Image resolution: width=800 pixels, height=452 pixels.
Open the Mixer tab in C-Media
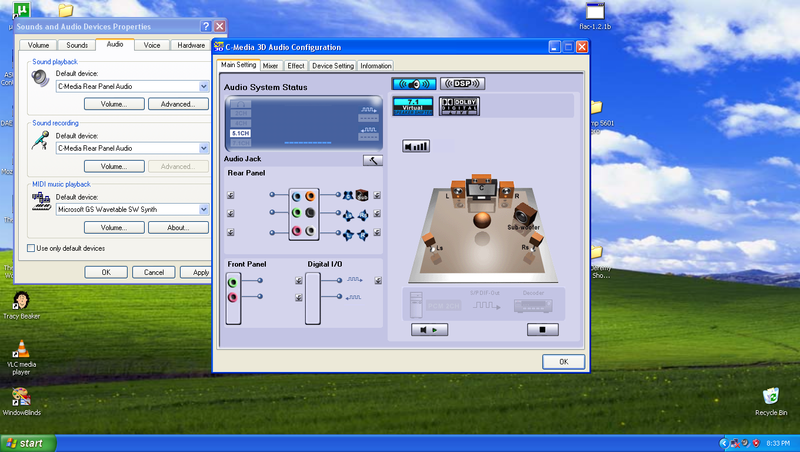pos(270,66)
